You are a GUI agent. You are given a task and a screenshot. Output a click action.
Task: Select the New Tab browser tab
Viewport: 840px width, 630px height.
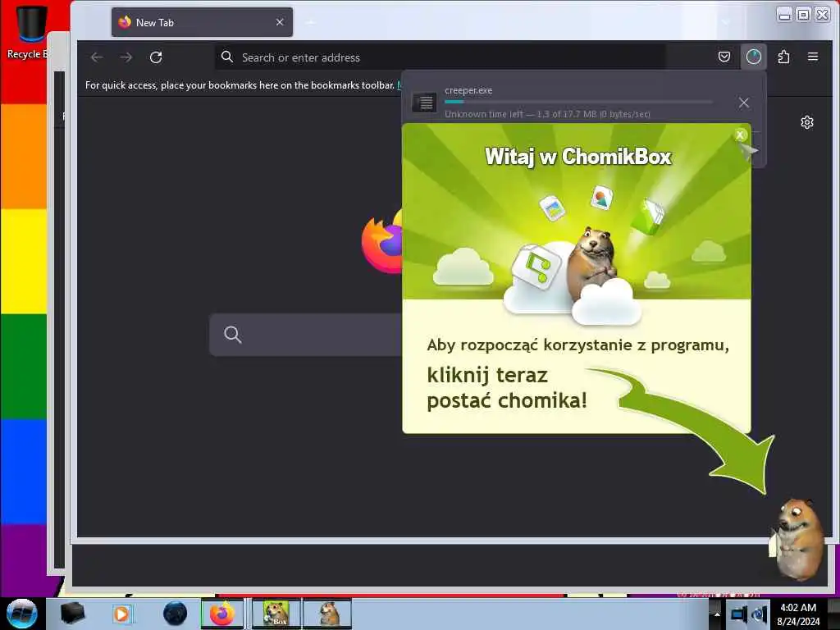click(x=202, y=22)
